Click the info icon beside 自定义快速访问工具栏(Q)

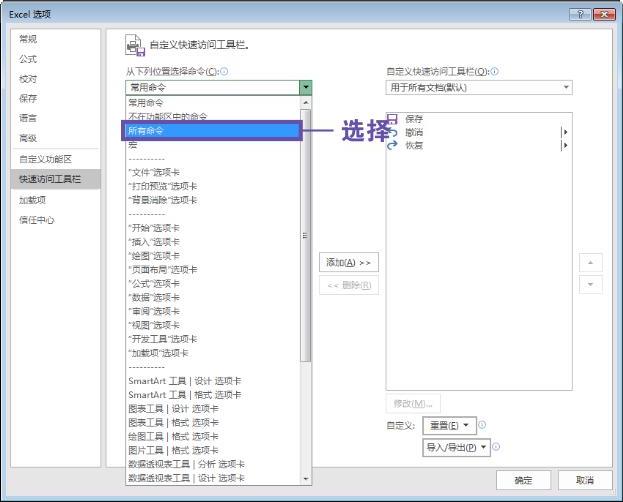(x=494, y=72)
